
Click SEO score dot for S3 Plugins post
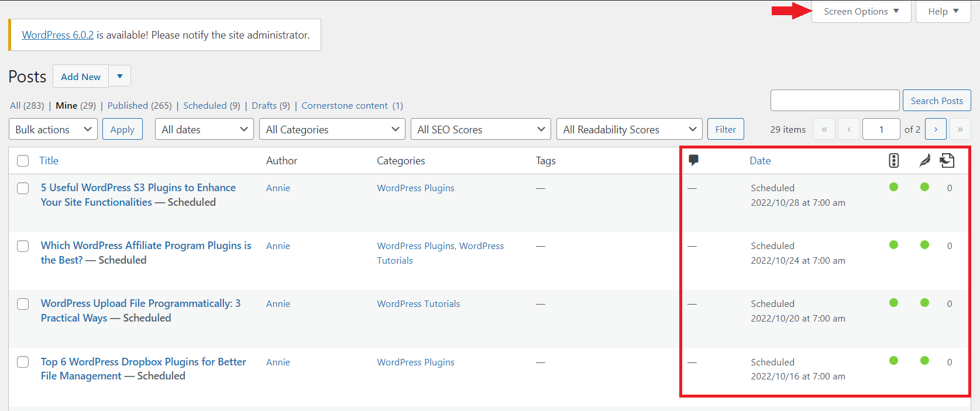point(894,187)
